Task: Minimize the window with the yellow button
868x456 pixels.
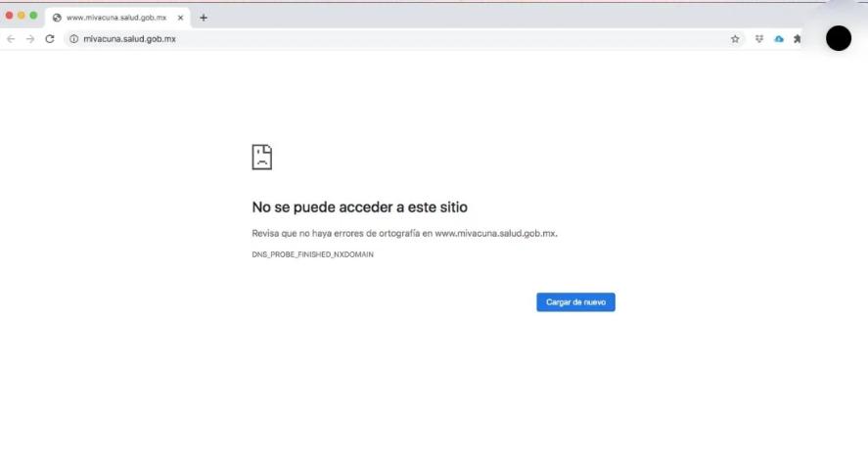Action: [x=22, y=16]
